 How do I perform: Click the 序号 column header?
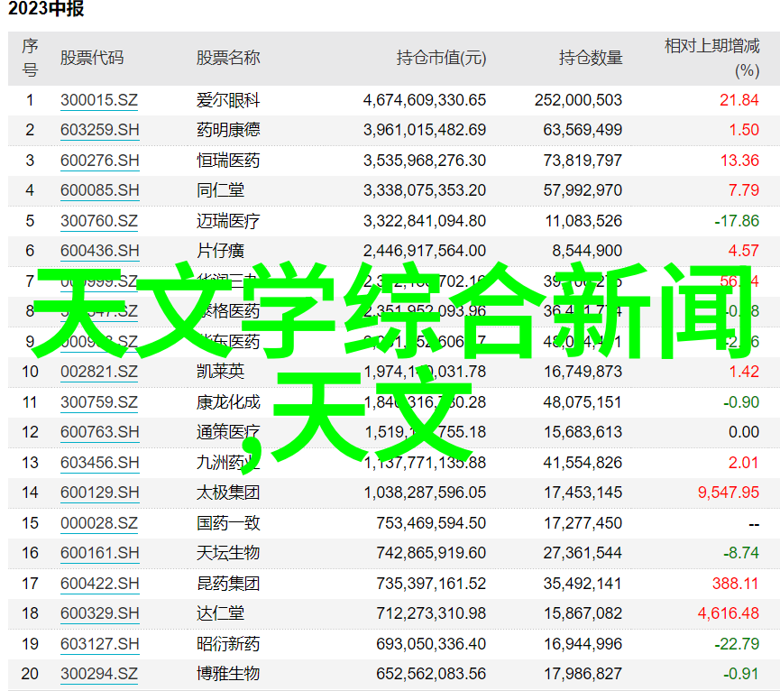coord(30,58)
